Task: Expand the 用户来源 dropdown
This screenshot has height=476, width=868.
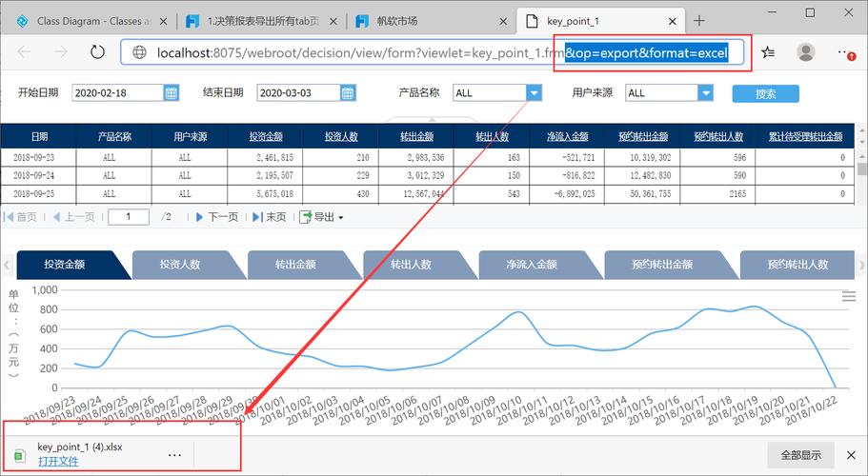Action: click(x=705, y=93)
